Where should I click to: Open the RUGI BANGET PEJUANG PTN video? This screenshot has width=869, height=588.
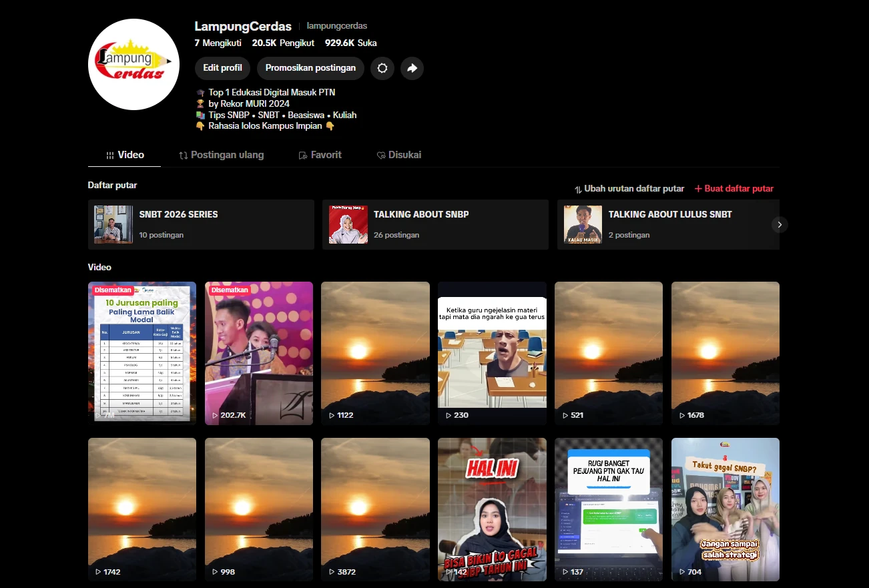pos(609,510)
